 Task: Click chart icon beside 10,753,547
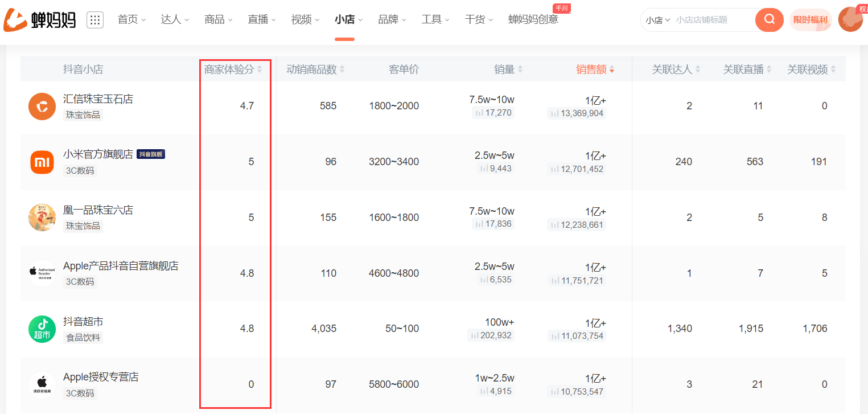tap(554, 392)
